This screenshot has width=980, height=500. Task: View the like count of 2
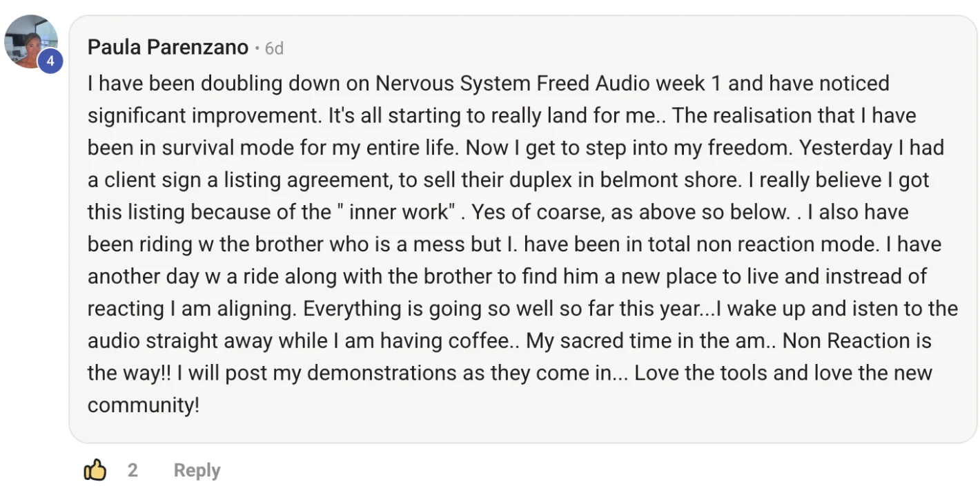point(133,470)
